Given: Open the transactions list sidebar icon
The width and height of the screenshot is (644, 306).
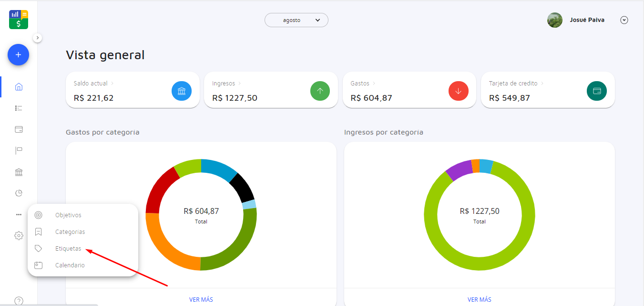Looking at the screenshot, I should coord(19,108).
